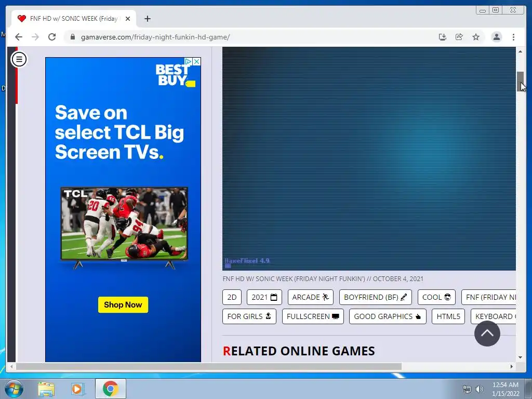The image size is (532, 399).
Task: Open the GOOD GRAPHICS tag
Action: point(388,316)
